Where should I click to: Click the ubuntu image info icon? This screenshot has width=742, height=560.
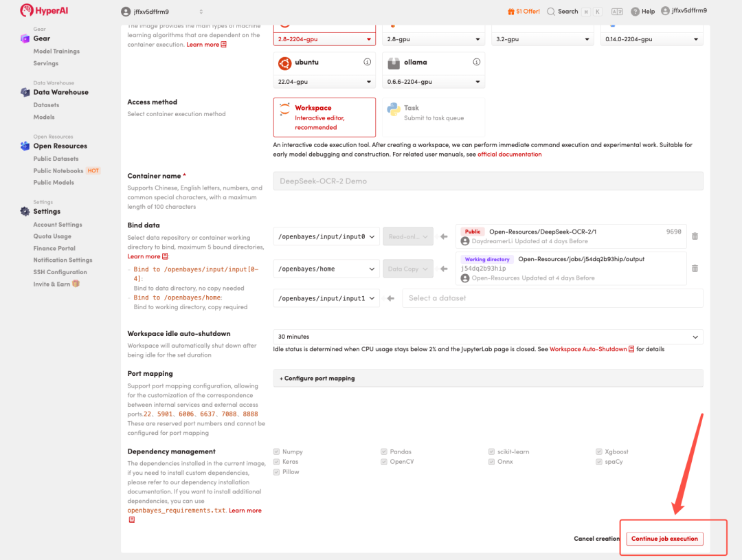click(368, 62)
